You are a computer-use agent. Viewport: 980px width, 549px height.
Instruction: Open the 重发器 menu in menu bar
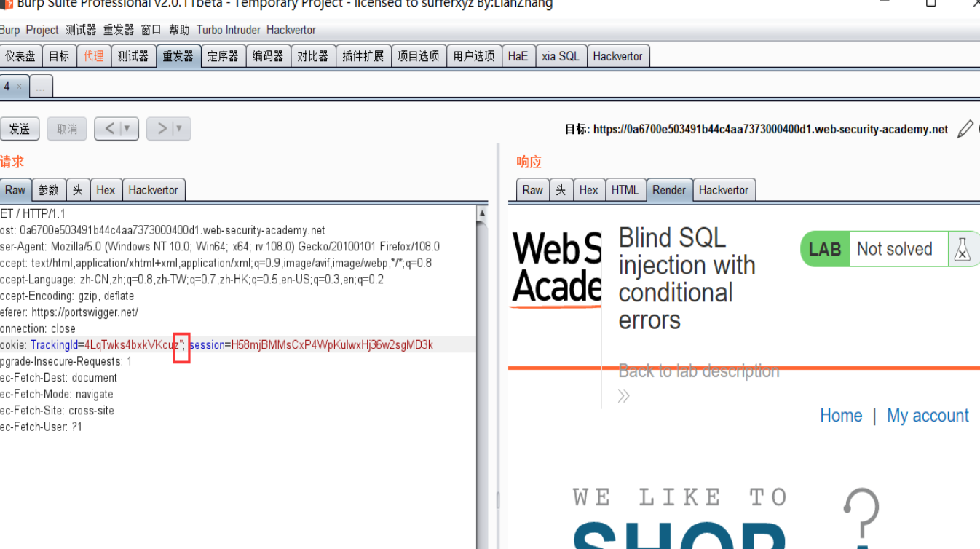(x=119, y=30)
